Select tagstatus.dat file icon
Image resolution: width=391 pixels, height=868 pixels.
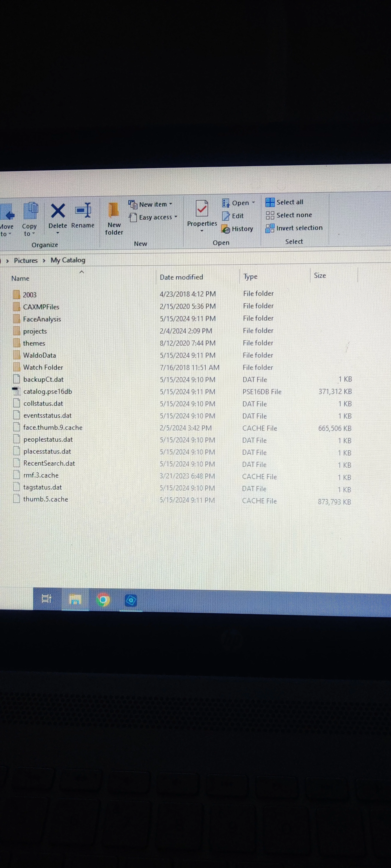coord(16,487)
